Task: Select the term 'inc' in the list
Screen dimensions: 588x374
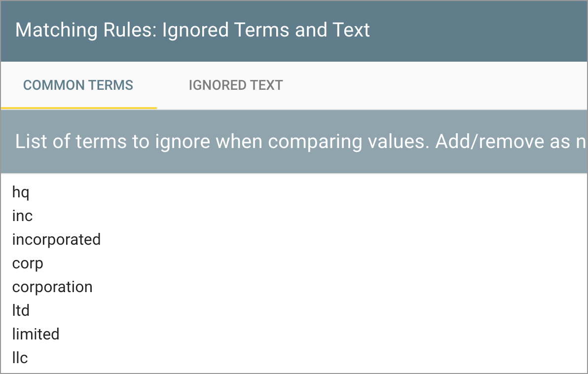Action: 22,216
